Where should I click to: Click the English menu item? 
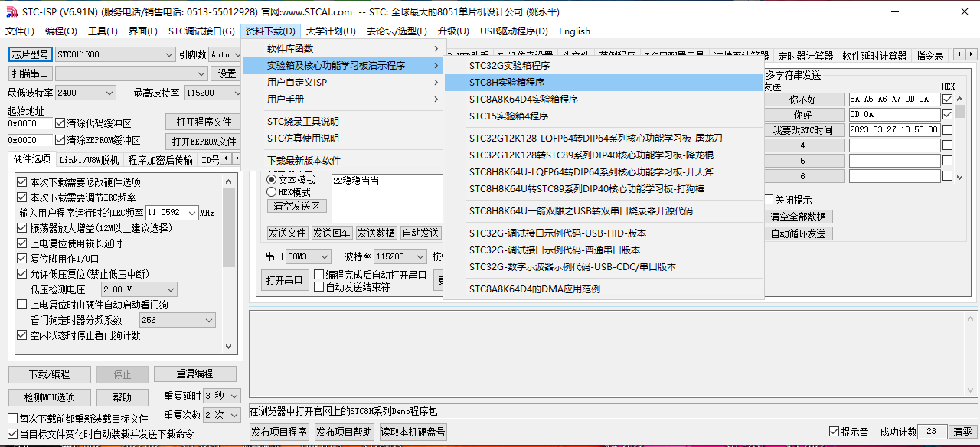574,31
